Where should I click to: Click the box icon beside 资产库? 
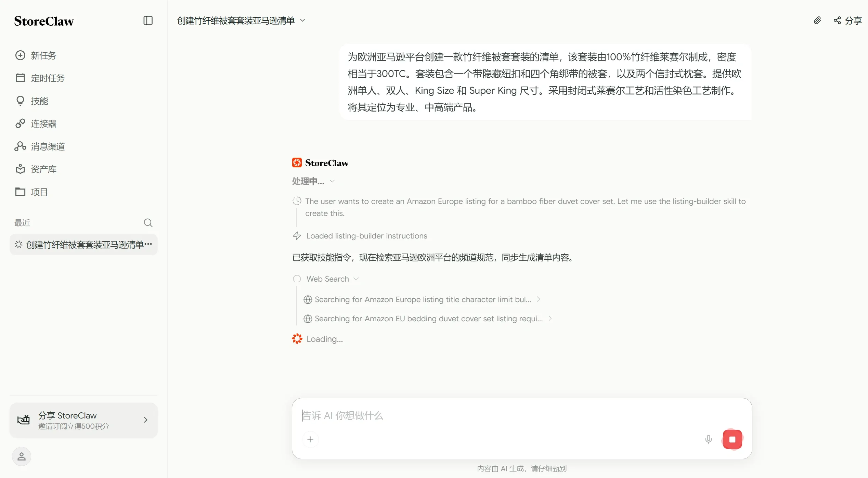(20, 169)
